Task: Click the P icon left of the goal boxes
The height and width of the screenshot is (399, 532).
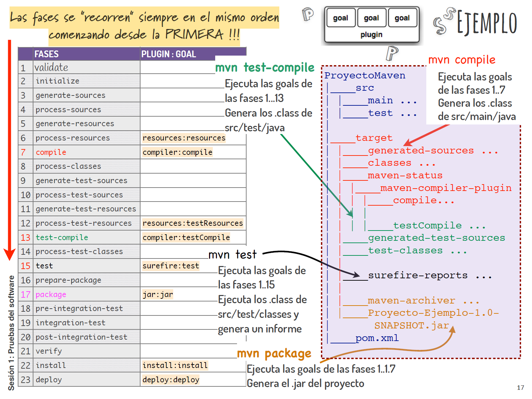Action: 308,14
